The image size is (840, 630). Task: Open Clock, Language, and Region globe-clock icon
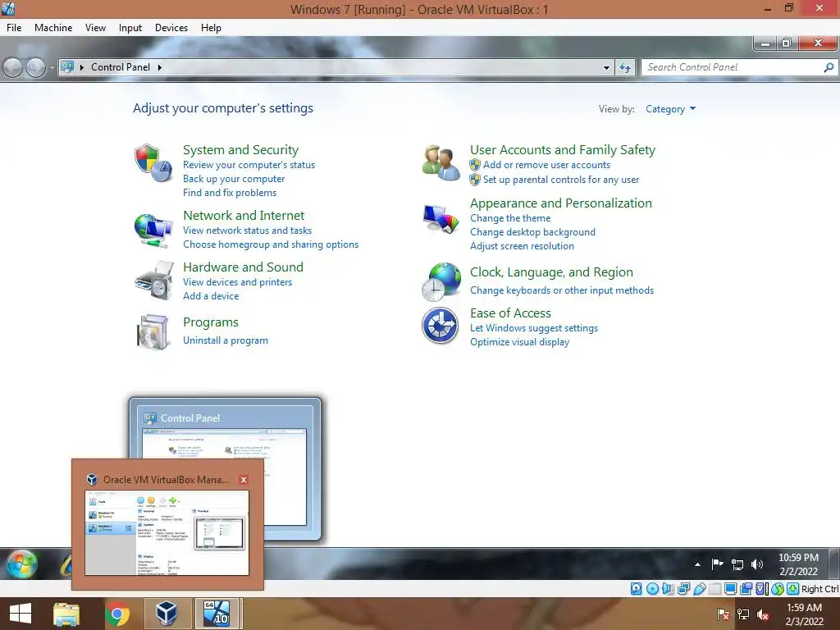tap(441, 282)
